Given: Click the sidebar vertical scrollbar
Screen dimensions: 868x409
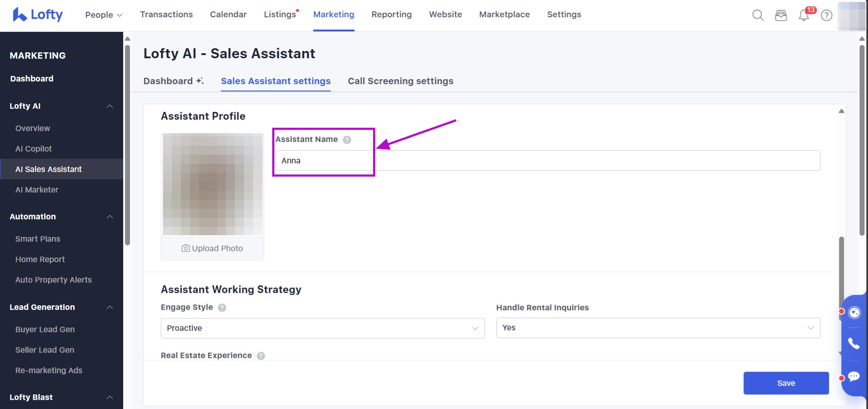Looking at the screenshot, I should tap(128, 145).
